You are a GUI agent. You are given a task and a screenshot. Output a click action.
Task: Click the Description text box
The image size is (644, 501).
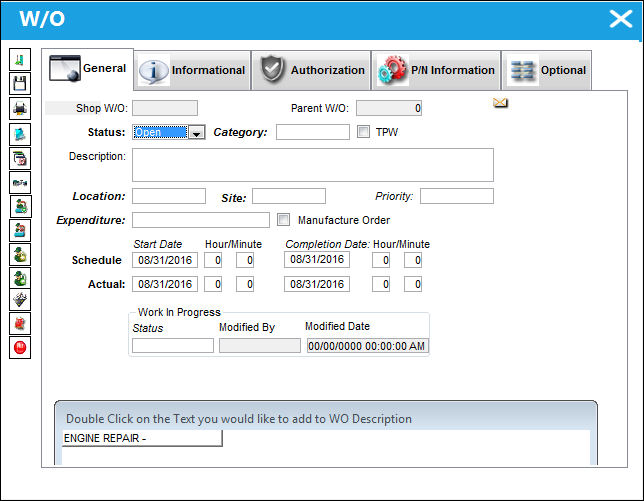(313, 165)
